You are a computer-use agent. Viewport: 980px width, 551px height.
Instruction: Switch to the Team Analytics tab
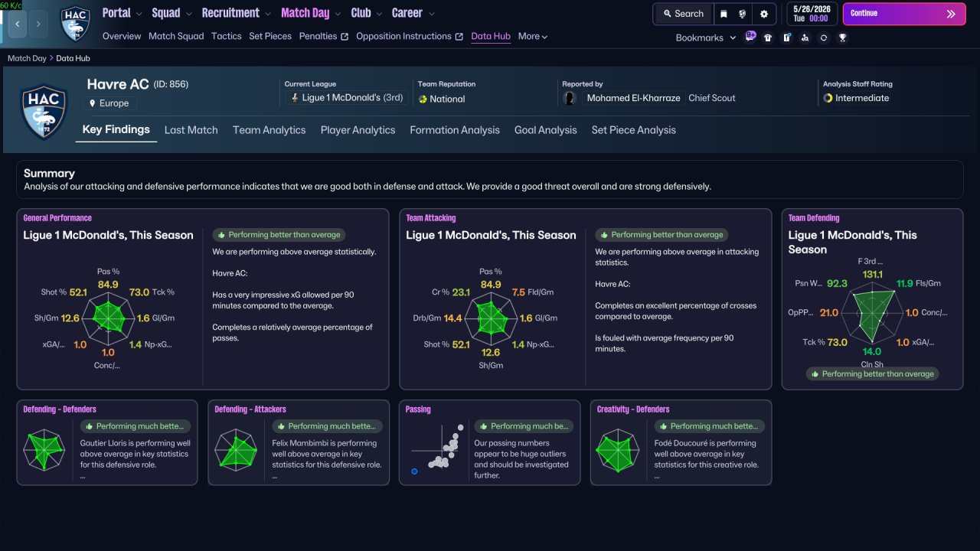(x=269, y=130)
